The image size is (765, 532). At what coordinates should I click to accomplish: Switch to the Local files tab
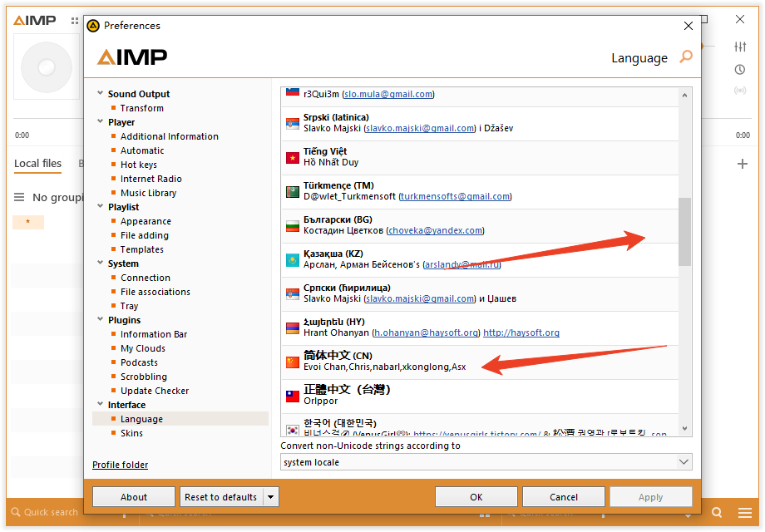tap(37, 164)
